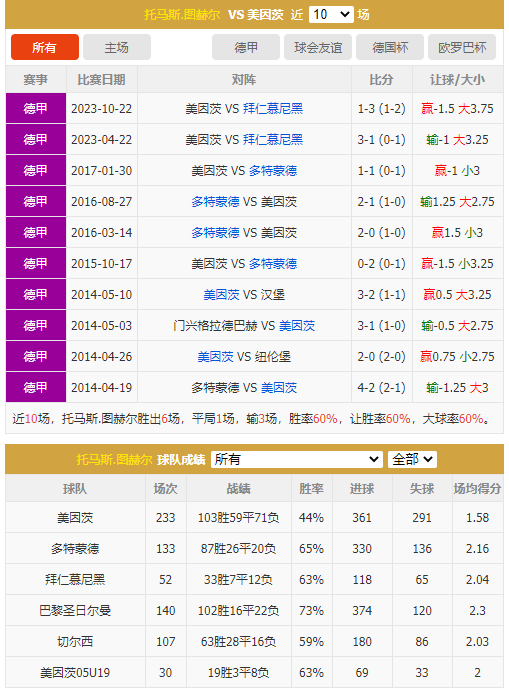Open the 全部 venue filter dropdown
The image size is (509, 690).
tap(412, 459)
